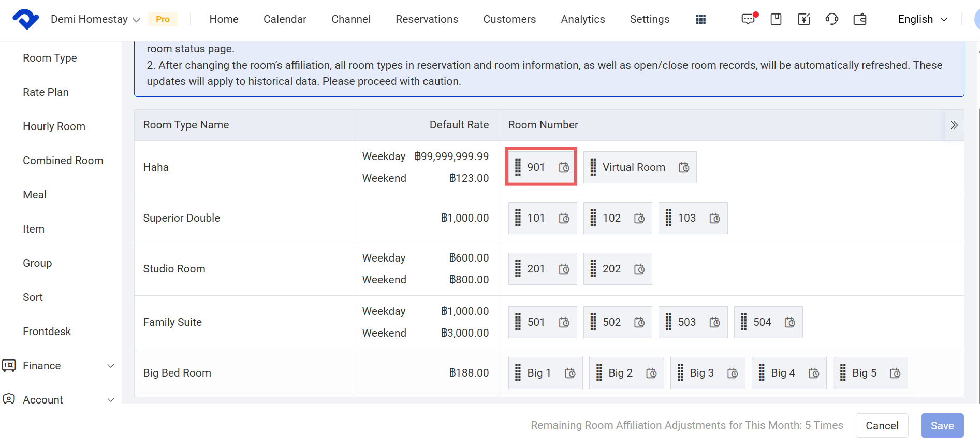Open the messages icon with red notification dot
The width and height of the screenshot is (980, 446).
(x=748, y=19)
